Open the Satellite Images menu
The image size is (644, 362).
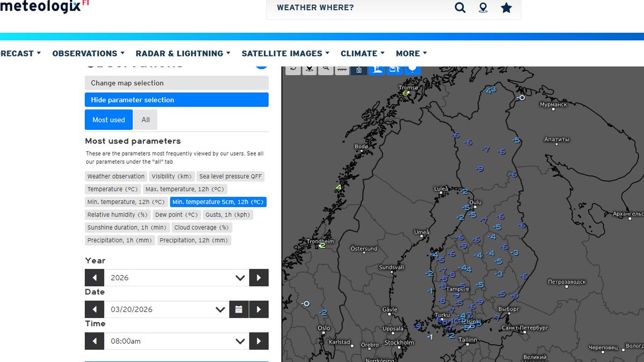[286, 53]
